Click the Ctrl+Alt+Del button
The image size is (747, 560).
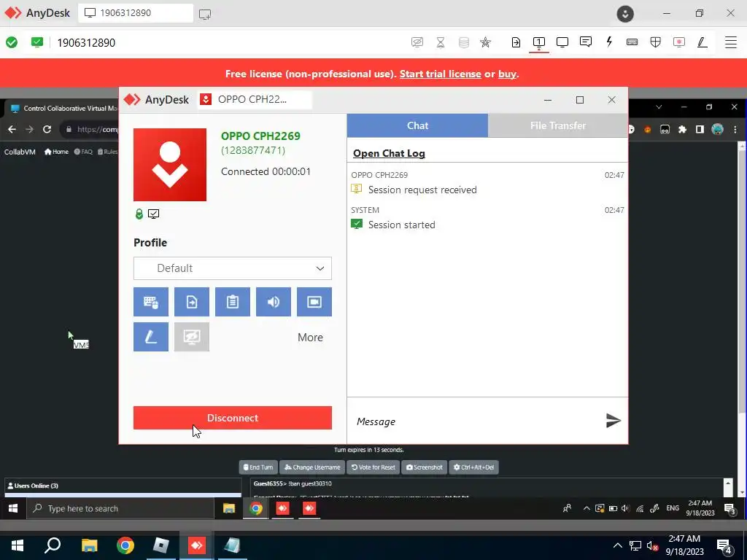(x=473, y=467)
